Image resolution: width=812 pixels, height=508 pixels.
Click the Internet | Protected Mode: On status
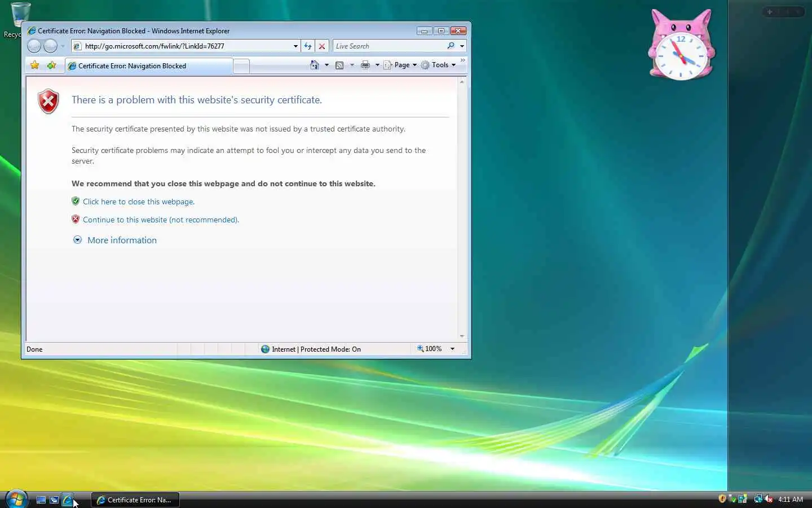[311, 349]
